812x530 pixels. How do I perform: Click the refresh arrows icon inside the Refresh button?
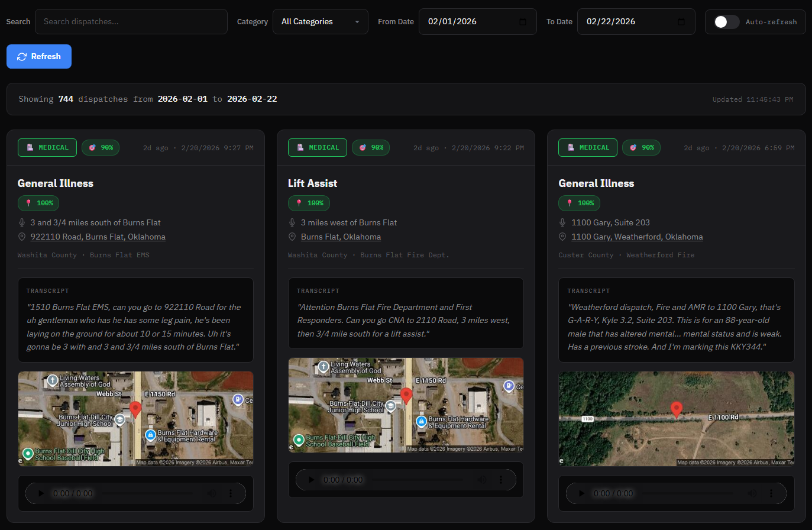click(22, 56)
